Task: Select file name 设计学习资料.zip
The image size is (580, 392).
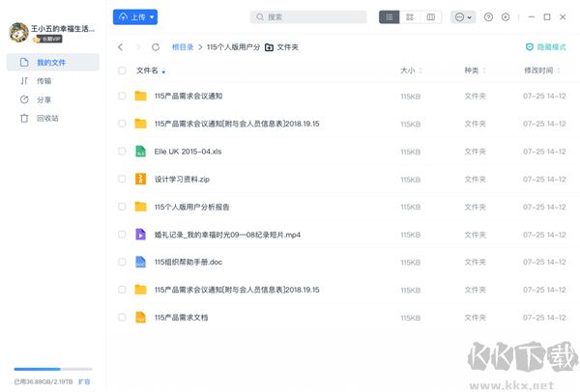Action: pyautogui.click(x=182, y=180)
